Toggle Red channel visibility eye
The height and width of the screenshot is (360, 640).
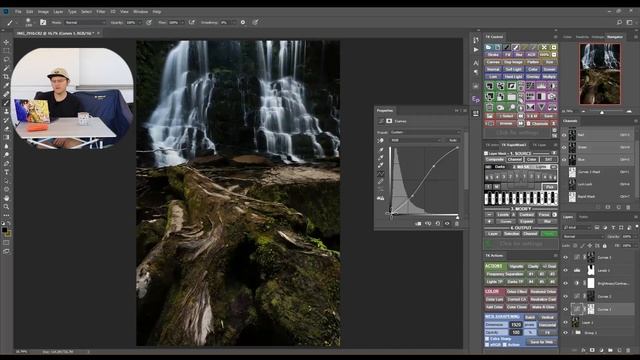[x=564, y=135]
